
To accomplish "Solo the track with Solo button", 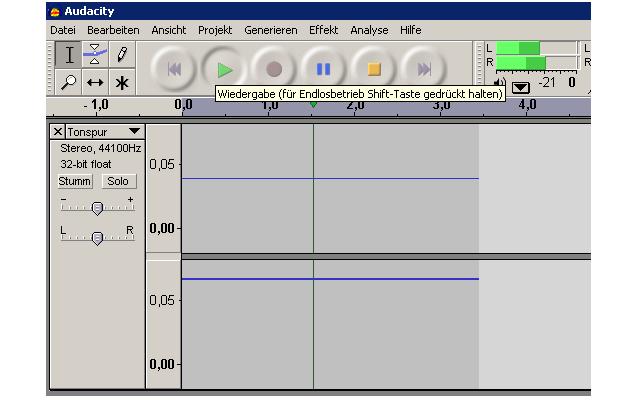I will (118, 181).
